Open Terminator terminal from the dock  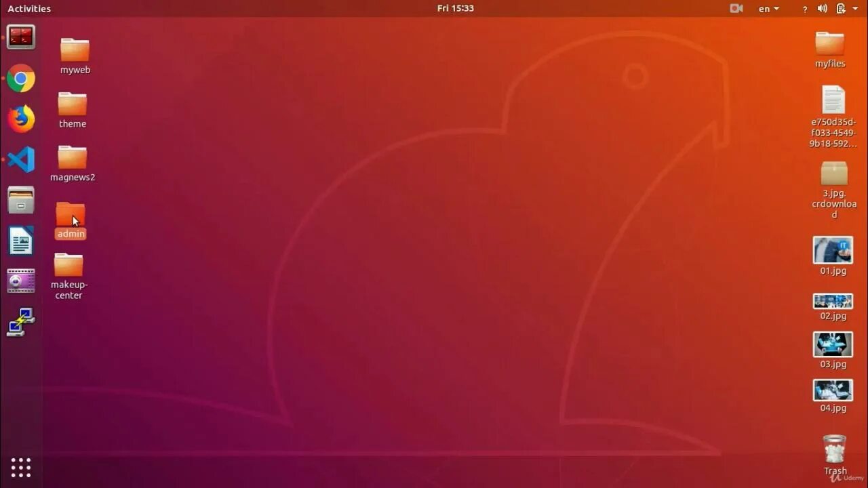pos(21,37)
